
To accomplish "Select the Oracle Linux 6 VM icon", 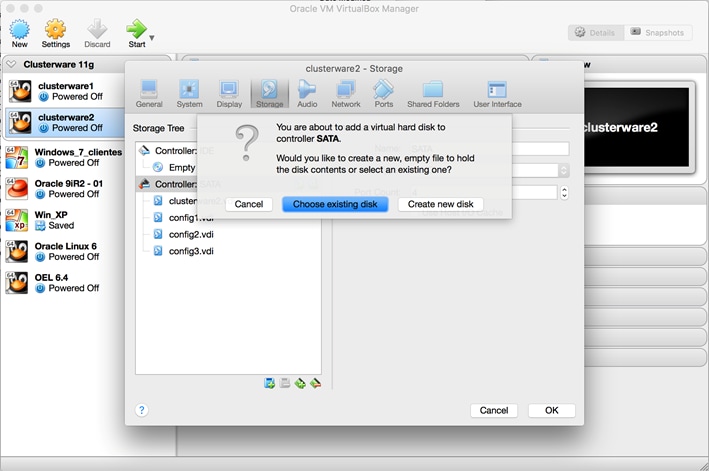I will [17, 251].
